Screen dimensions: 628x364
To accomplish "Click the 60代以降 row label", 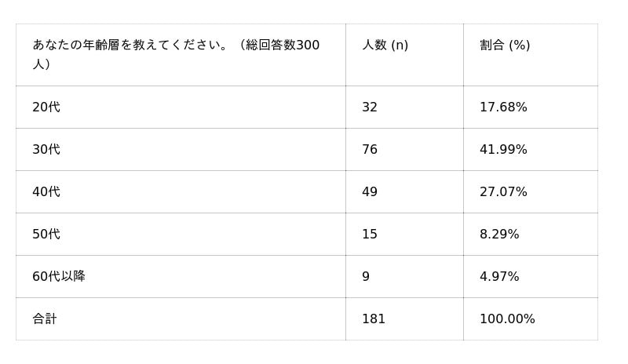I will click(x=59, y=277).
